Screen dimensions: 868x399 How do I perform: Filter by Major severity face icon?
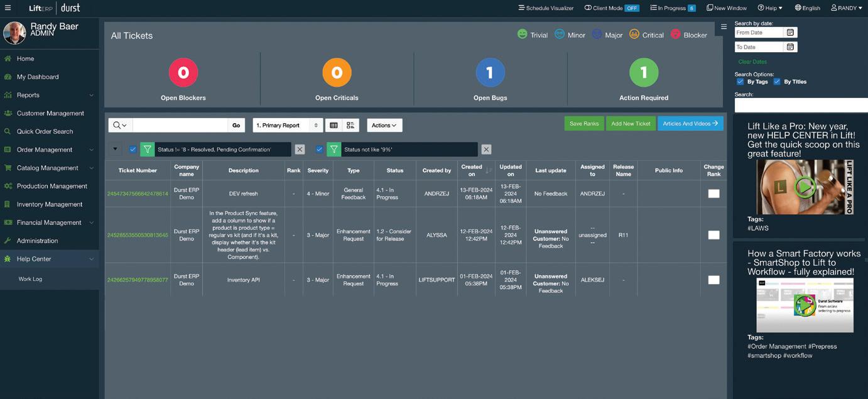(x=597, y=34)
